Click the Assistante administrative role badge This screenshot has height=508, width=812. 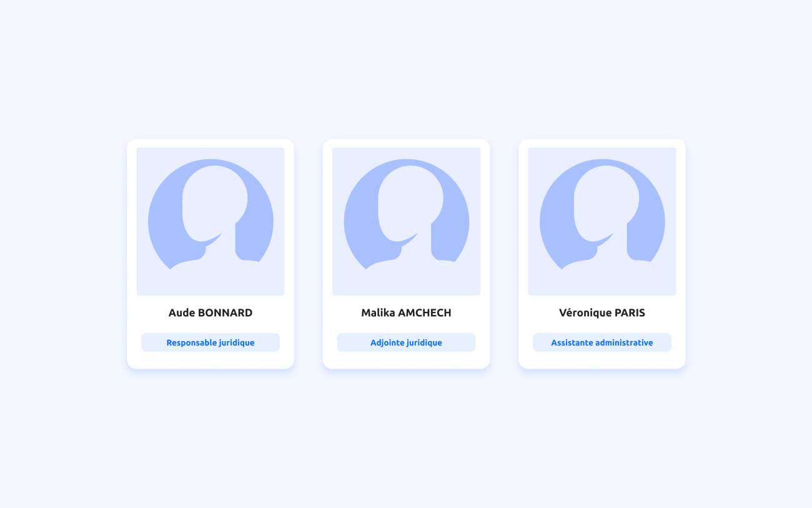click(602, 342)
